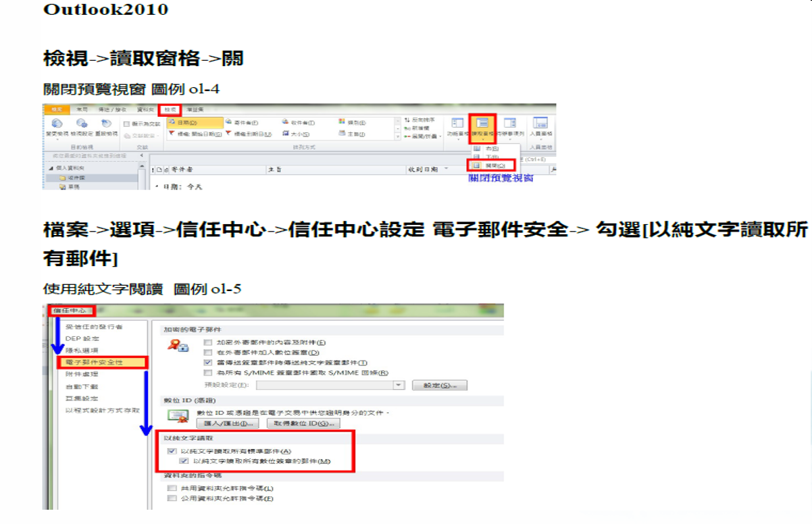Sort by the 主旨 column header

tap(336, 169)
